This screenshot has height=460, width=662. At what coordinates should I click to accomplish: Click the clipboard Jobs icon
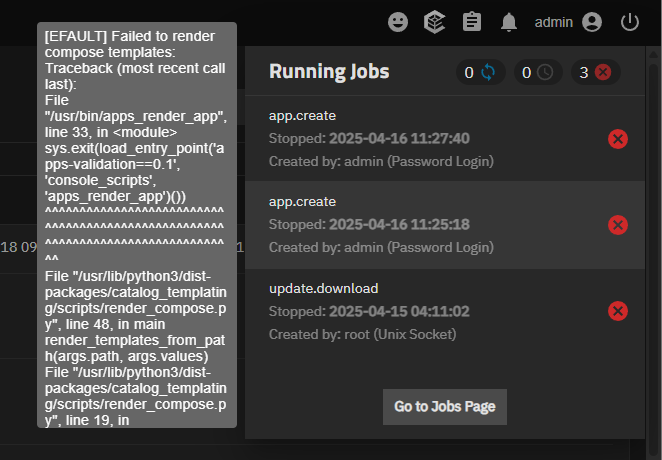[x=472, y=22]
